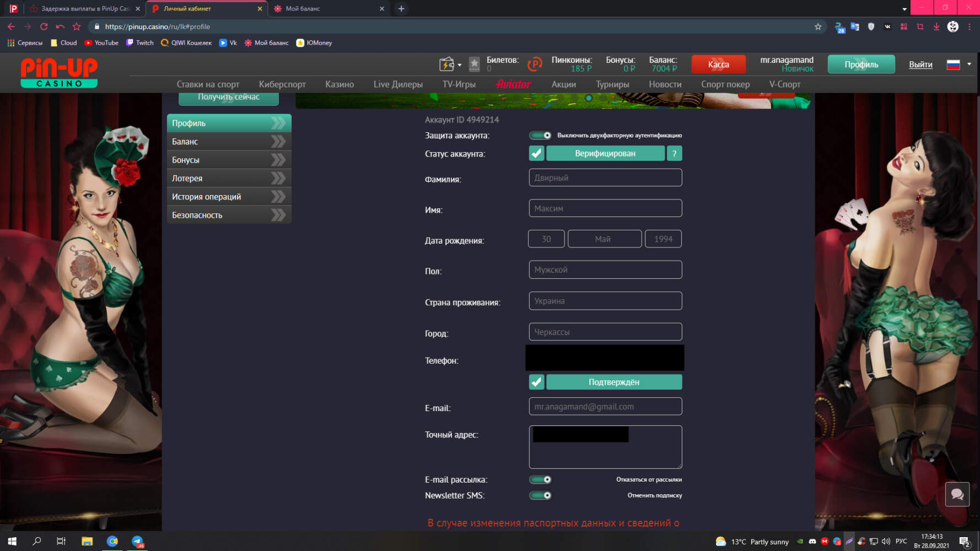Go back with the browser back arrow
This screenshot has width=980, height=551.
tap(11, 26)
